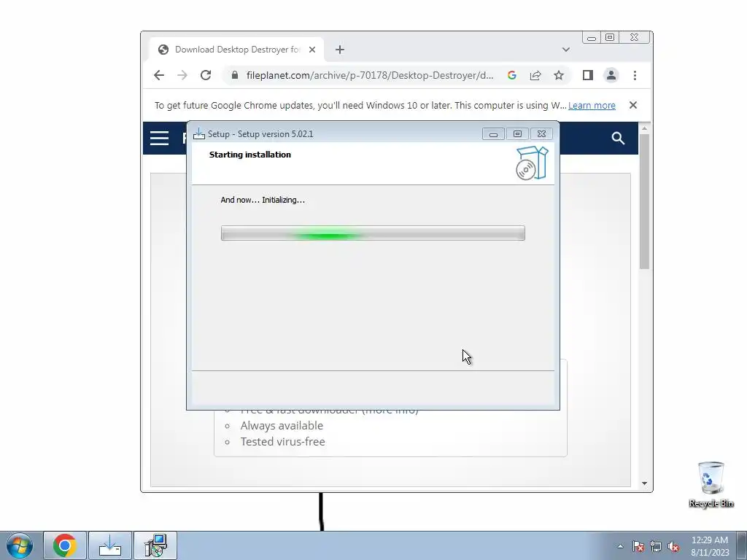Open the taskbar clock and date
The width and height of the screenshot is (747, 560).
[x=710, y=546]
